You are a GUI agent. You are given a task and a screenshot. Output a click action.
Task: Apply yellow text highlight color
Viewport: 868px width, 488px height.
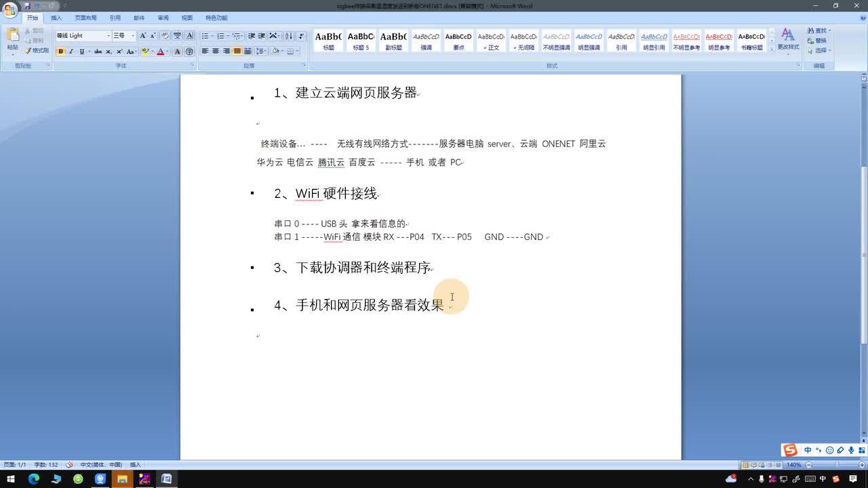145,52
